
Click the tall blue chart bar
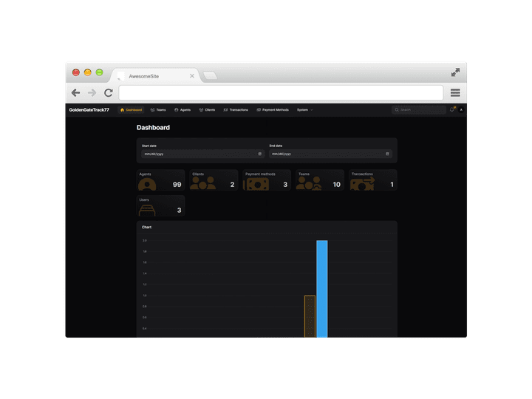[322, 289]
